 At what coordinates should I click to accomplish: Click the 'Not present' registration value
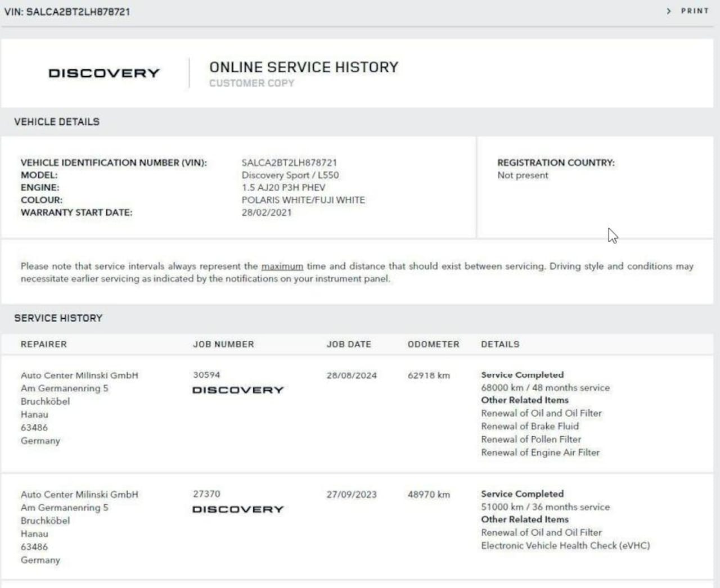[x=523, y=175]
